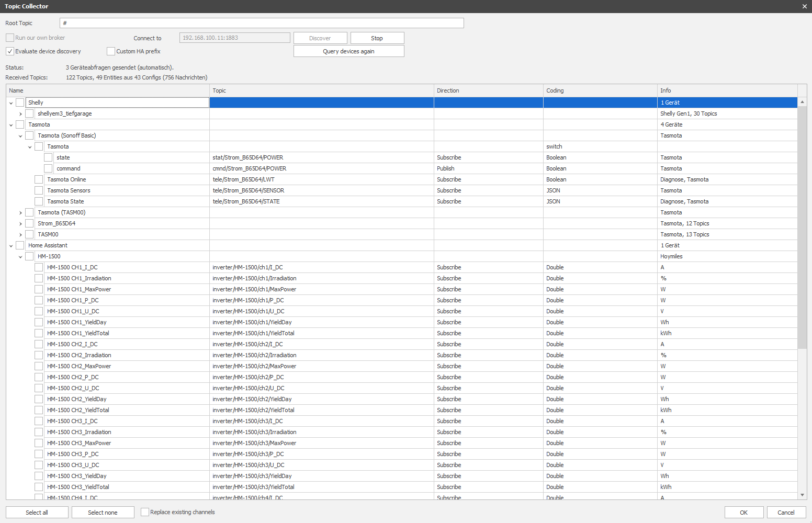This screenshot has width=812, height=523.
Task: Sort by the Name column header
Action: [108, 90]
